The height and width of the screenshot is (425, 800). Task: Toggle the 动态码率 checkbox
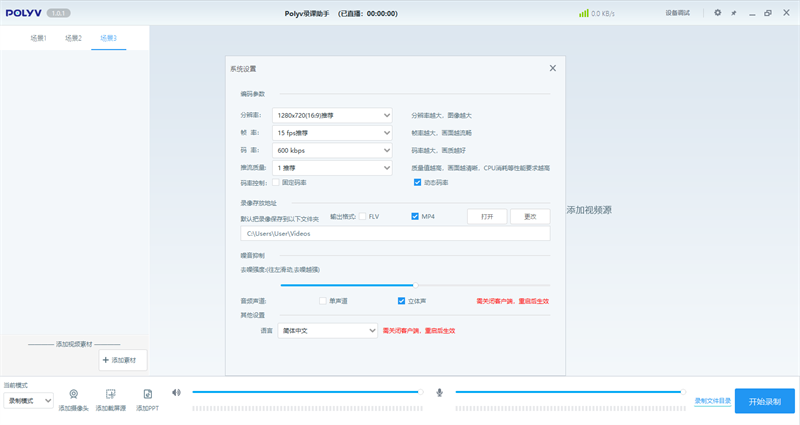[x=418, y=183]
